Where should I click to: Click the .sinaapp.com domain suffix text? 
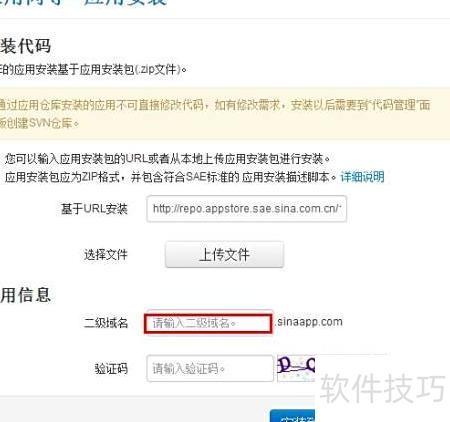[x=309, y=322]
